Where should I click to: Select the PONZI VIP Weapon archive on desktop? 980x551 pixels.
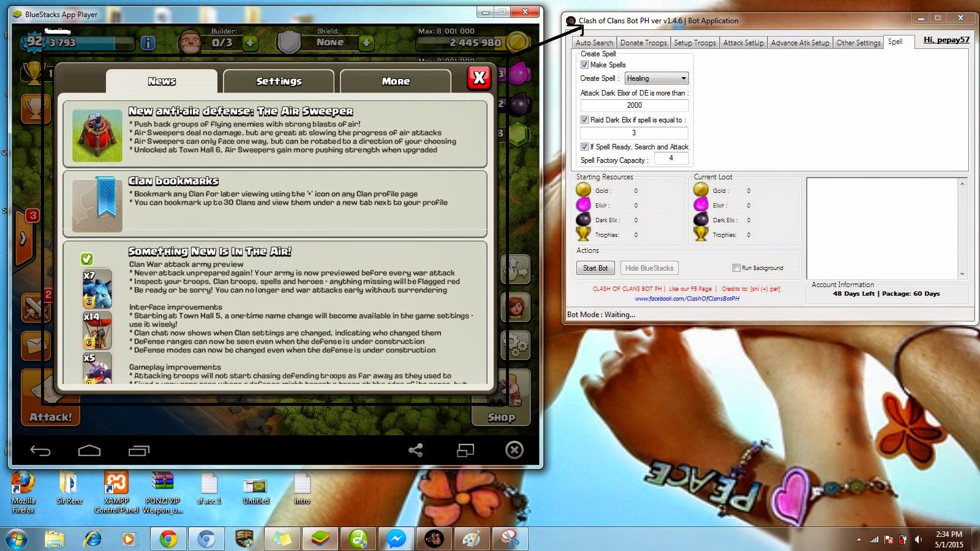[x=163, y=492]
